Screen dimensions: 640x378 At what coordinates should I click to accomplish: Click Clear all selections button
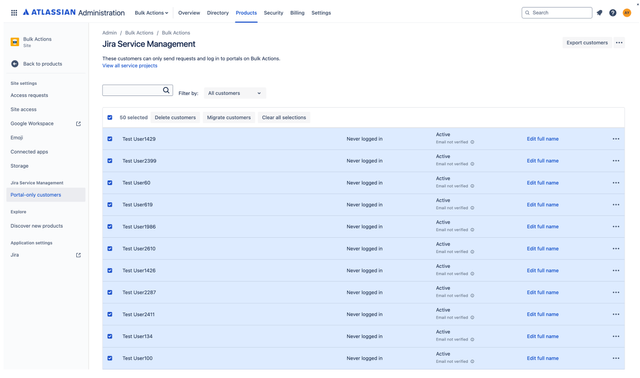coord(284,118)
